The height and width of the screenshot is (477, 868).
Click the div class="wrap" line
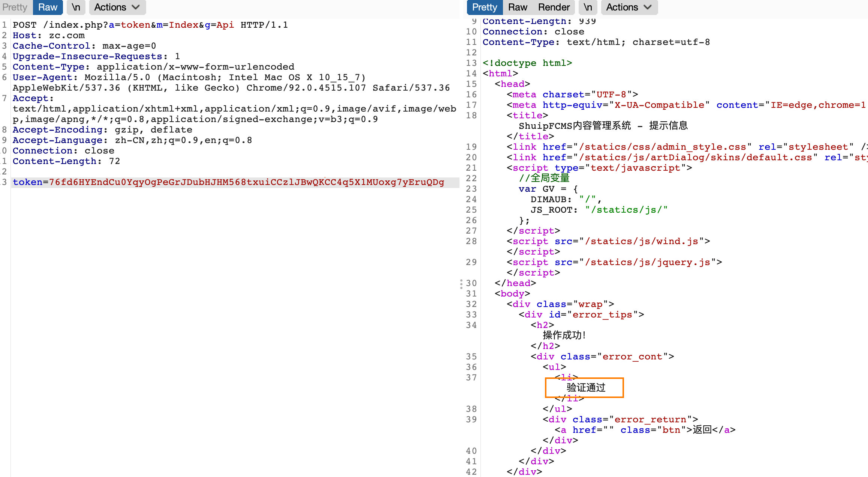(560, 304)
